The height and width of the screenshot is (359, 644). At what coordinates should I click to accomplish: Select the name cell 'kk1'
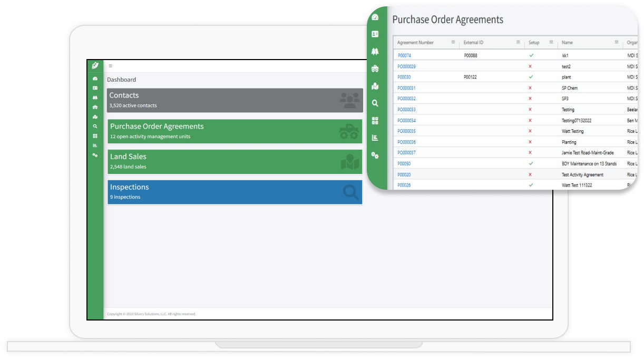[565, 55]
